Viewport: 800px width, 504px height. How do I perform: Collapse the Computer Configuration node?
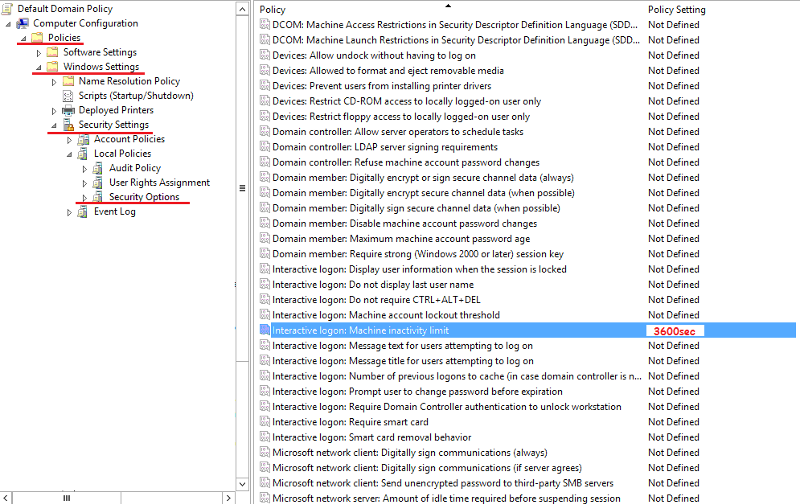click(8, 24)
